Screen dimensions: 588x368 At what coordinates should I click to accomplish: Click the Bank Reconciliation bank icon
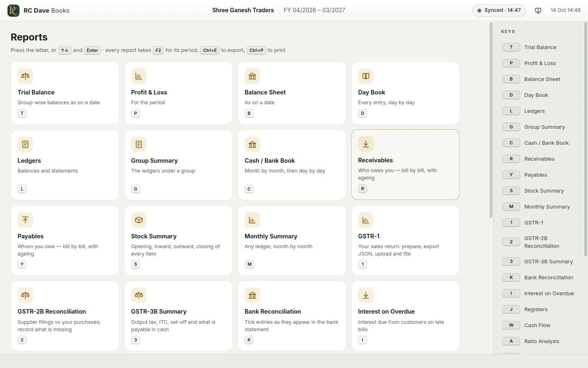pyautogui.click(x=252, y=295)
